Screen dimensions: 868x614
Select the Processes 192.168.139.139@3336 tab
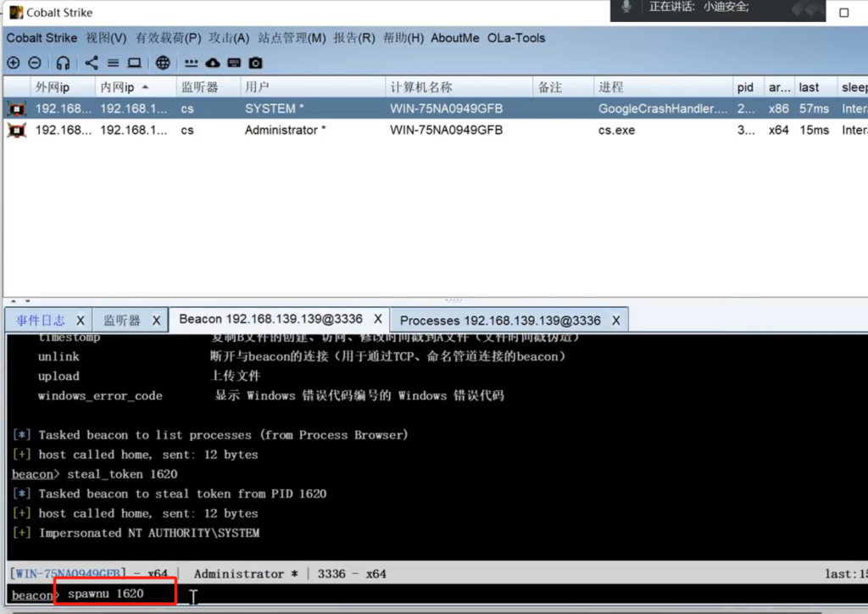coord(500,321)
